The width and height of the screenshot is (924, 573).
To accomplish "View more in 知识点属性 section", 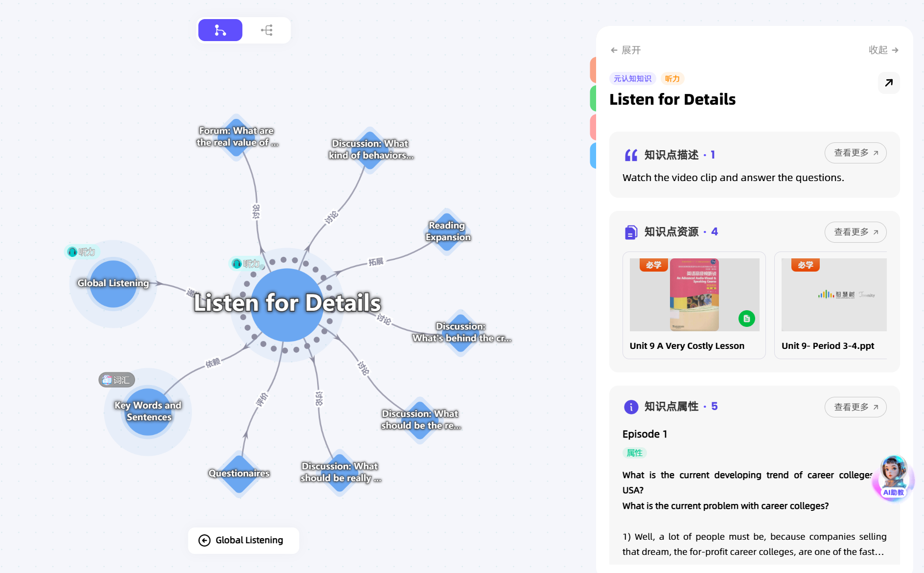I will pos(855,407).
